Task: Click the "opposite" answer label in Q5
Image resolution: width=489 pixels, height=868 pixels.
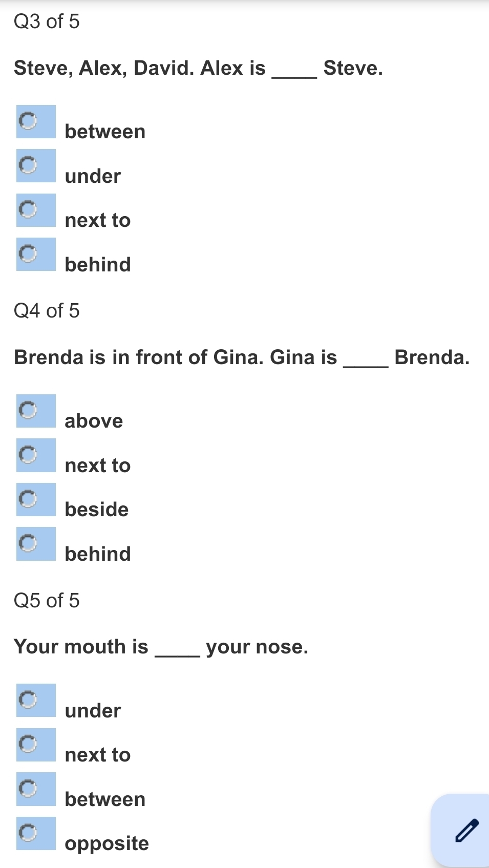Action: click(107, 843)
